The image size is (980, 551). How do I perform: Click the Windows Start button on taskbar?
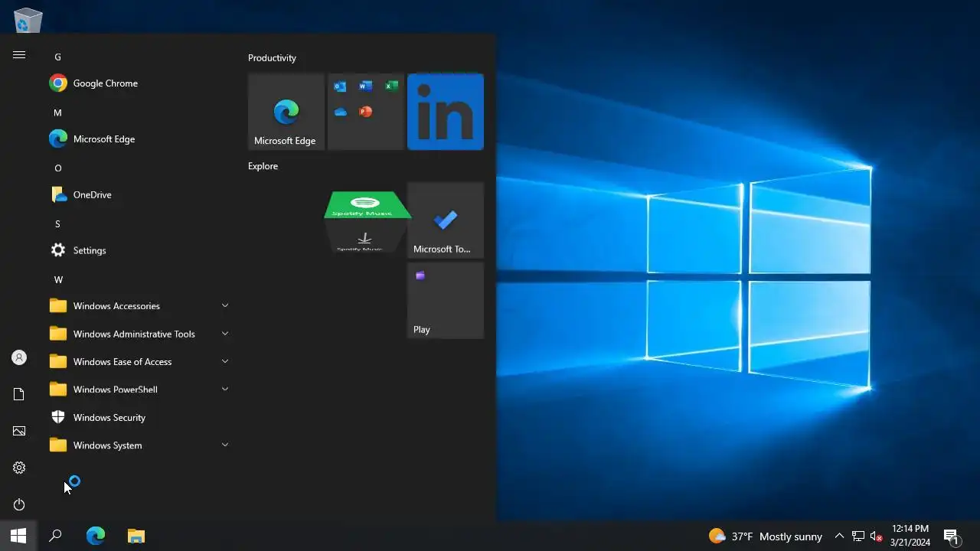(x=18, y=536)
